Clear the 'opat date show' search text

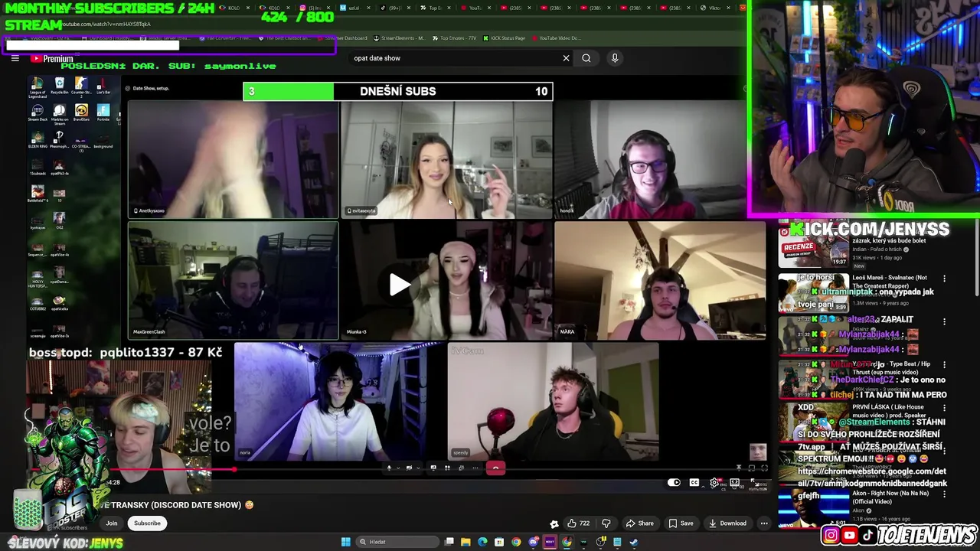[x=566, y=58]
